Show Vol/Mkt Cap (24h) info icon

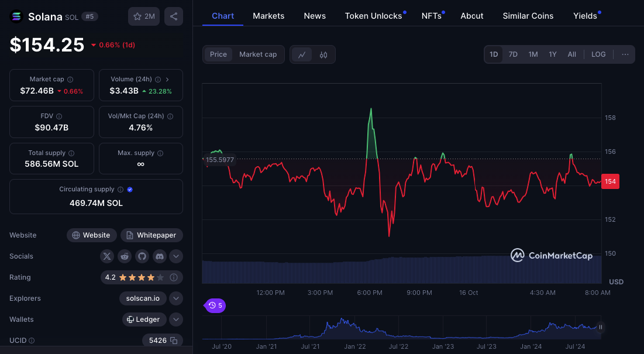170,116
